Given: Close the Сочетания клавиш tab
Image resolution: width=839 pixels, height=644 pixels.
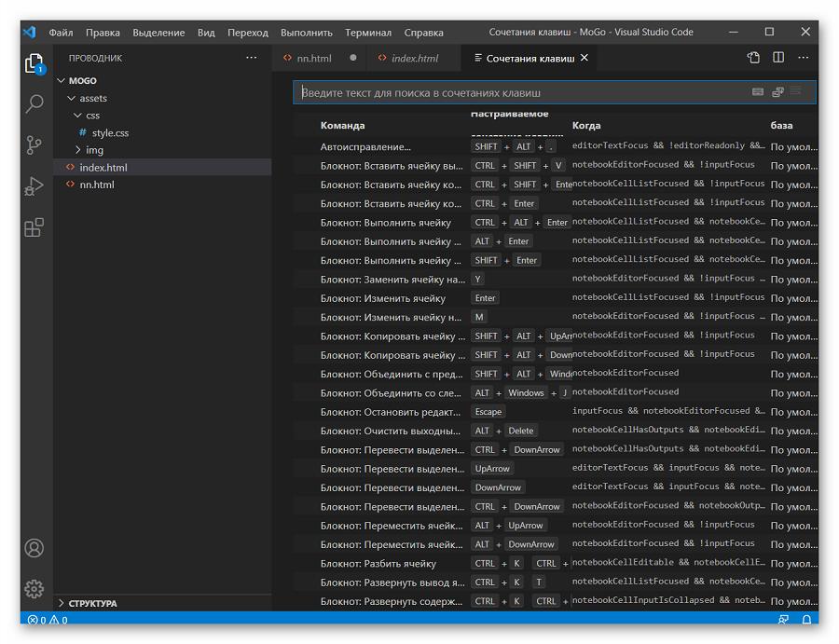Looking at the screenshot, I should pyautogui.click(x=585, y=57).
